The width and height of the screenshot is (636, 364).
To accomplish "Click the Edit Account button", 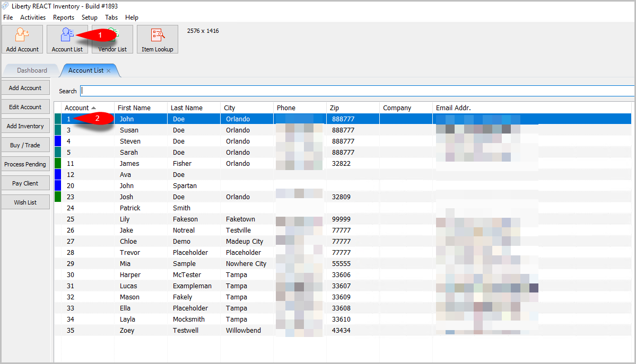I will click(x=25, y=107).
